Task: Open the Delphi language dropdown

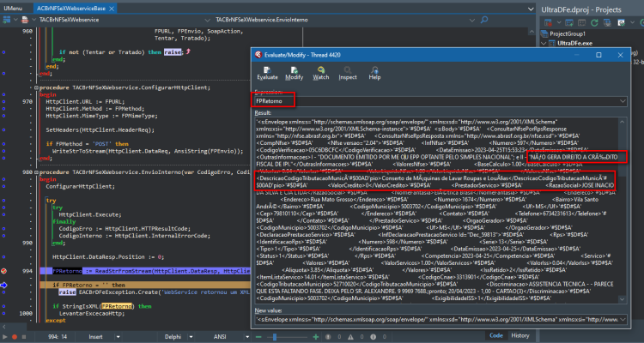Action: pos(191,337)
